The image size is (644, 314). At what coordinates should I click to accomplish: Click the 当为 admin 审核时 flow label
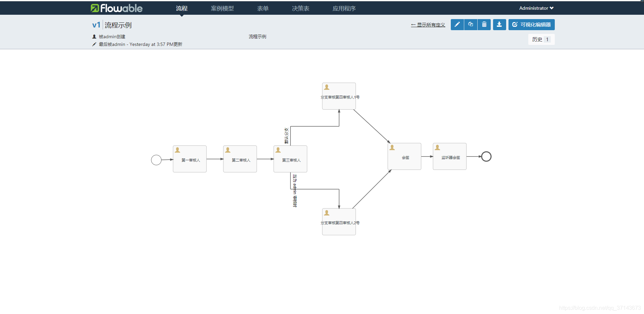(x=295, y=191)
